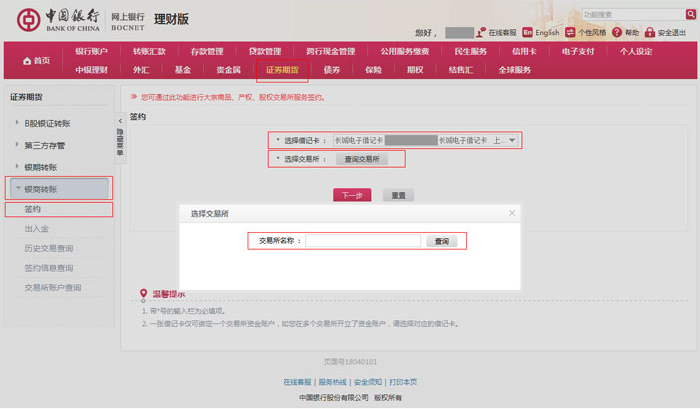This screenshot has height=409, width=700.
Task: Click the 个性风格 style icon
Action: click(571, 33)
